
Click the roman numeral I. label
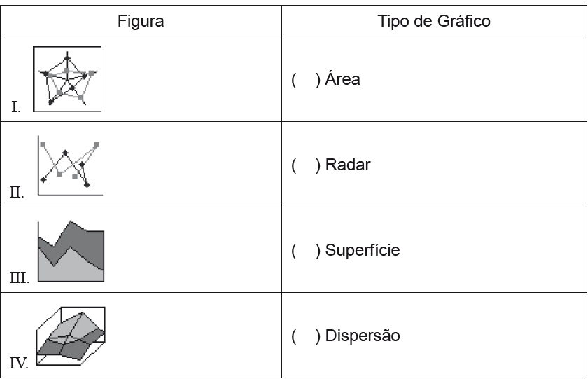point(15,107)
